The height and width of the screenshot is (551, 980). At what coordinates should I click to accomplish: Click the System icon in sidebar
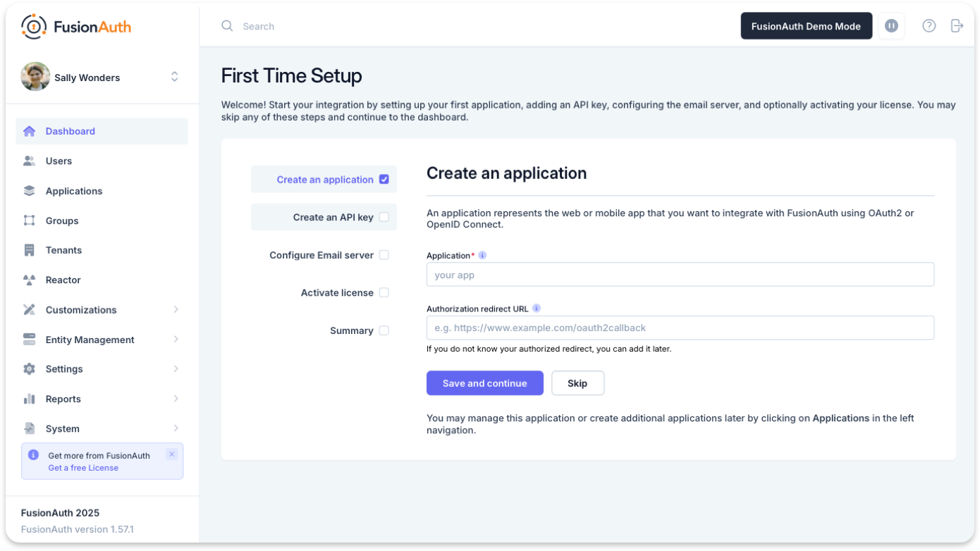click(x=29, y=428)
